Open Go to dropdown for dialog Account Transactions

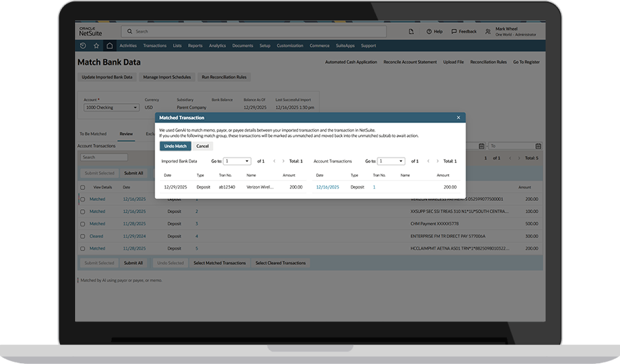tap(391, 161)
